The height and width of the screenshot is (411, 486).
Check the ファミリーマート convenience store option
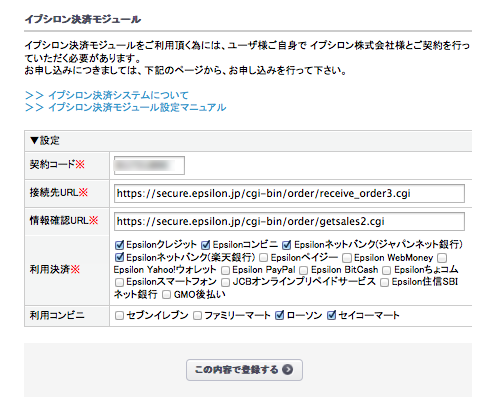pyautogui.click(x=197, y=315)
